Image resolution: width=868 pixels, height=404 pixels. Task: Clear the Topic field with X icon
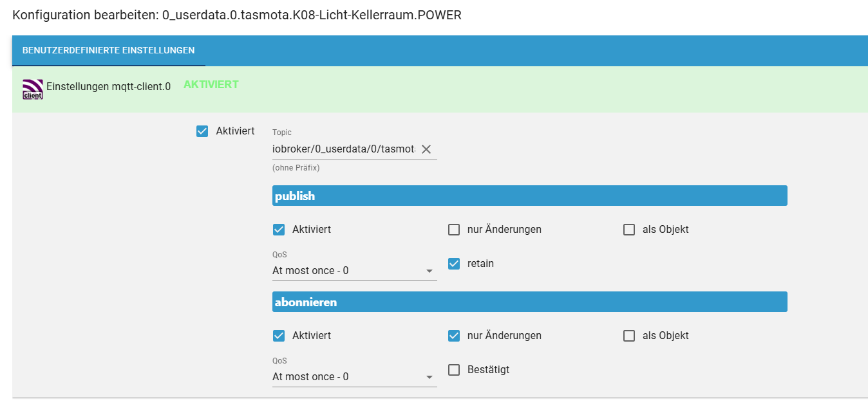click(426, 149)
